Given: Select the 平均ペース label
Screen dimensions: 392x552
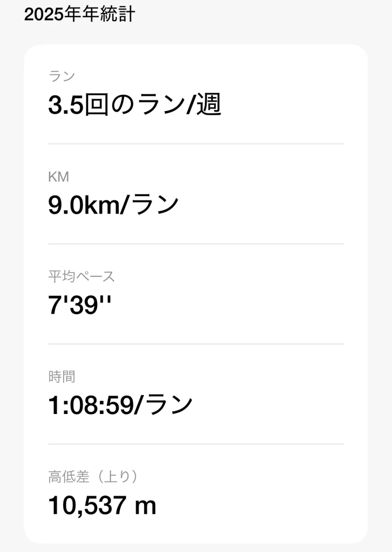Looking at the screenshot, I should pos(81,277).
